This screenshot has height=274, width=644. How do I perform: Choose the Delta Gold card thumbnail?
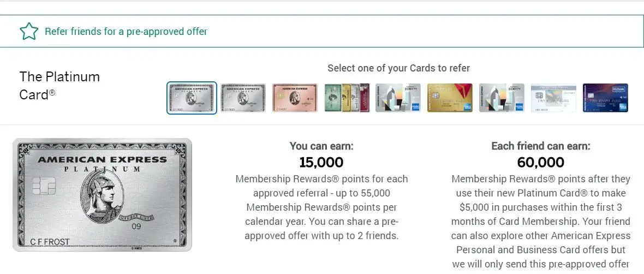pyautogui.click(x=450, y=98)
